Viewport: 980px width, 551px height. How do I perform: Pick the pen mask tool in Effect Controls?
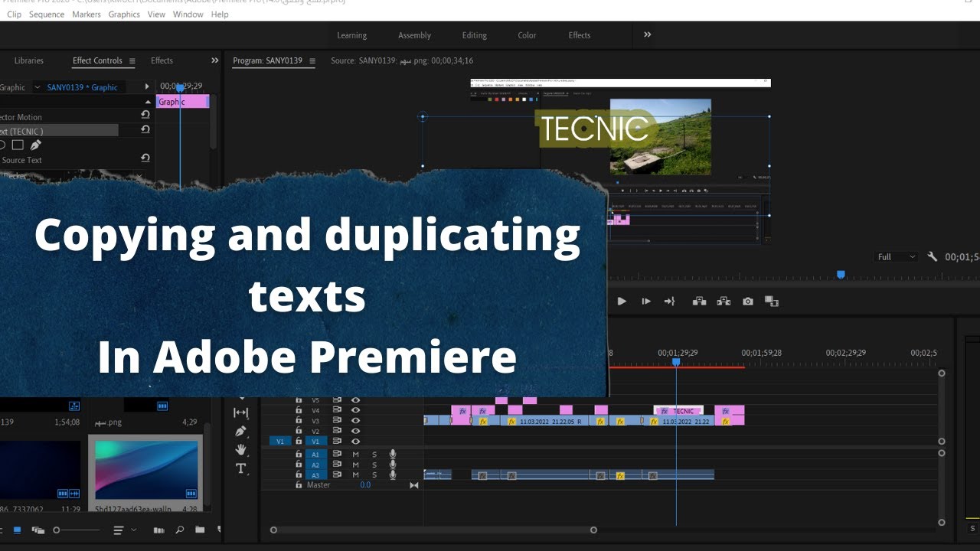pos(36,145)
